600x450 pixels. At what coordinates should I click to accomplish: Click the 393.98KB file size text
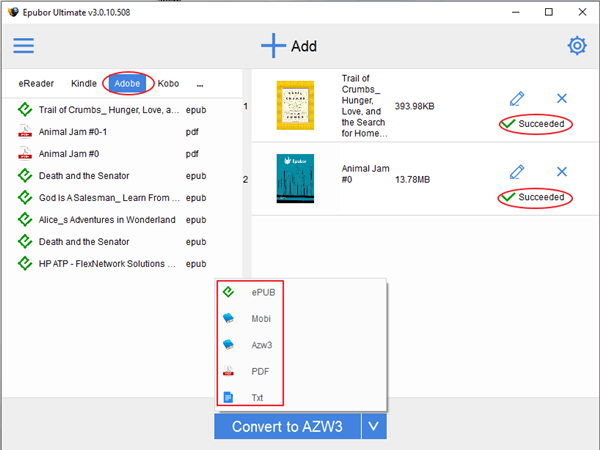point(414,106)
